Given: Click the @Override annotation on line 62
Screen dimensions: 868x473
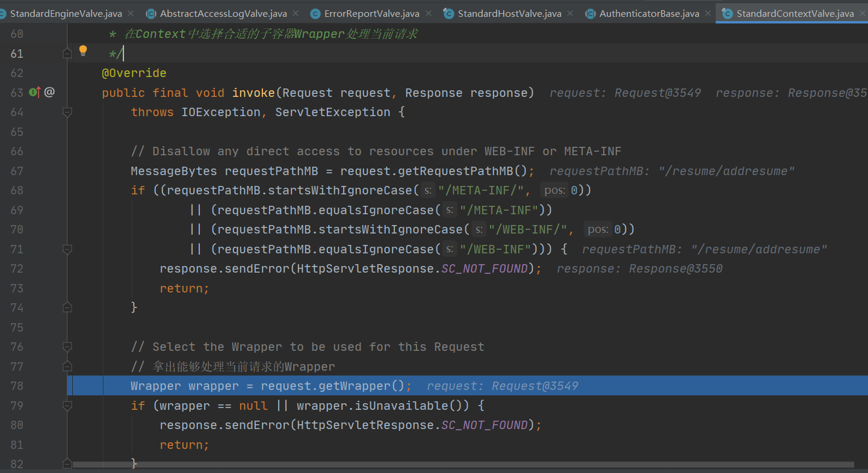Looking at the screenshot, I should (134, 73).
